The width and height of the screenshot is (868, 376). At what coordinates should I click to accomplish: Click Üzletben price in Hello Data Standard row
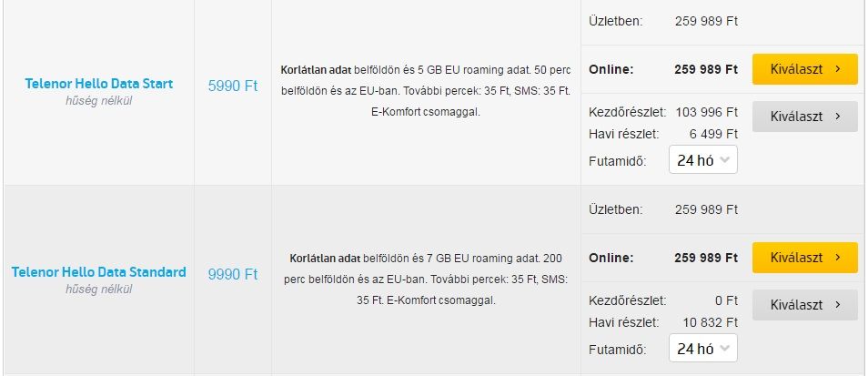click(x=706, y=209)
